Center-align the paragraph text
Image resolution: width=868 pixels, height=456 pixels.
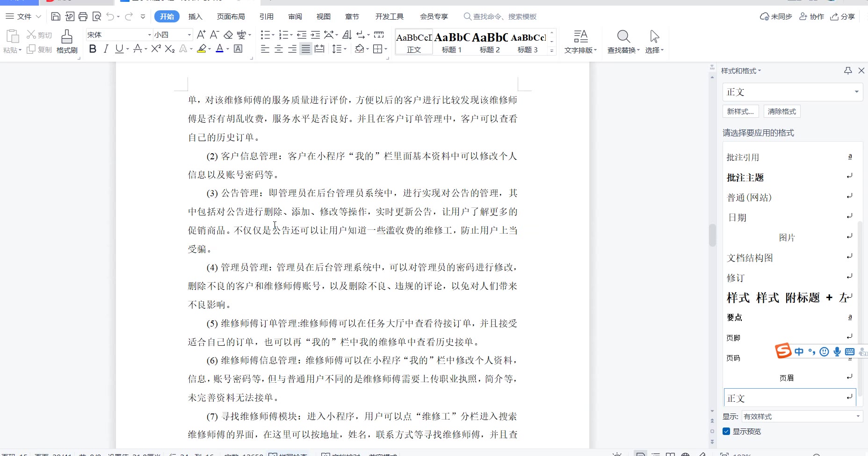click(x=279, y=49)
